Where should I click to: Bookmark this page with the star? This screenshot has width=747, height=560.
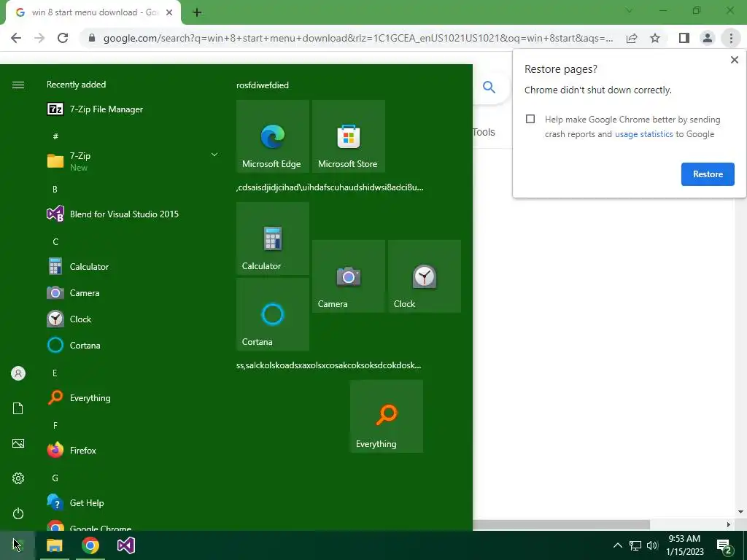point(655,38)
